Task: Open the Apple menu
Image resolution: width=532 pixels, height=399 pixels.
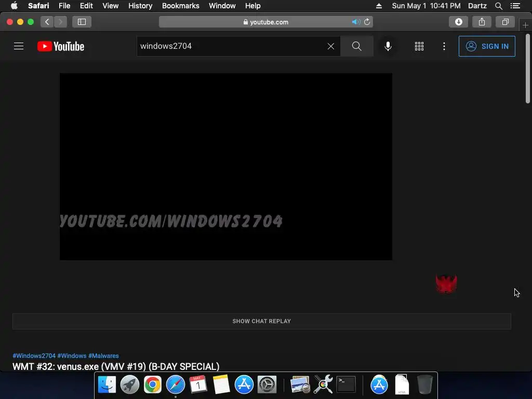Action: pyautogui.click(x=14, y=6)
